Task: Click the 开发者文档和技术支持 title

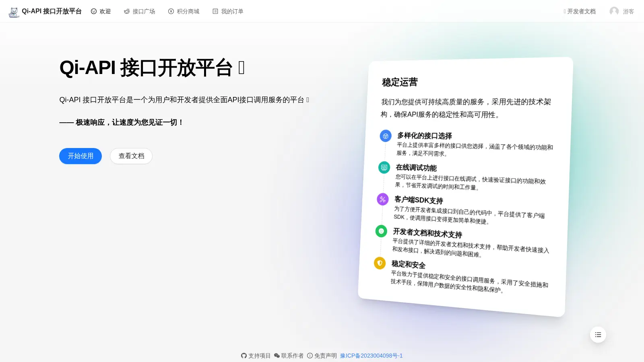Action: [x=427, y=233]
